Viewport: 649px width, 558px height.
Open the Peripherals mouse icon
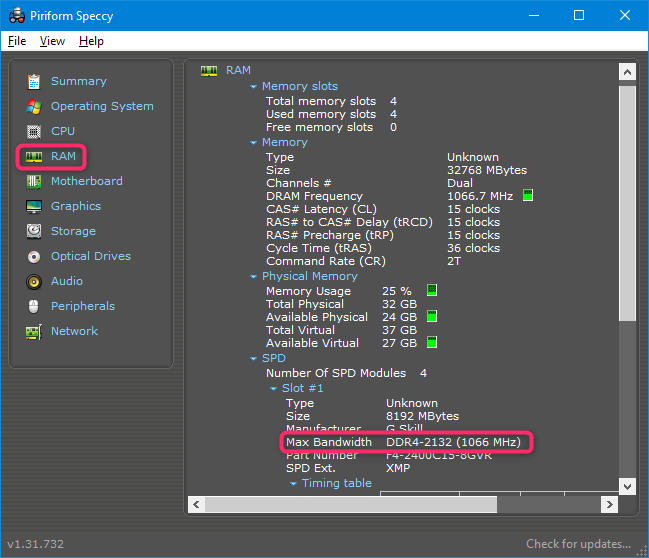click(x=34, y=307)
